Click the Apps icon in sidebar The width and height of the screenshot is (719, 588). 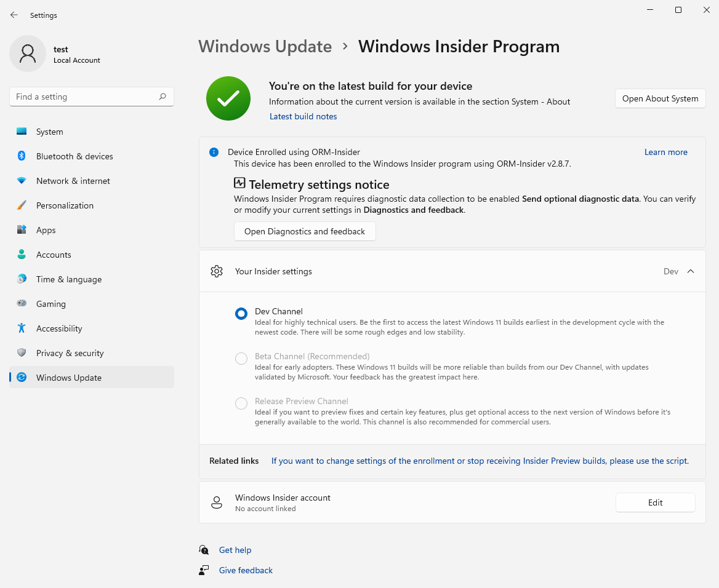[x=22, y=229]
